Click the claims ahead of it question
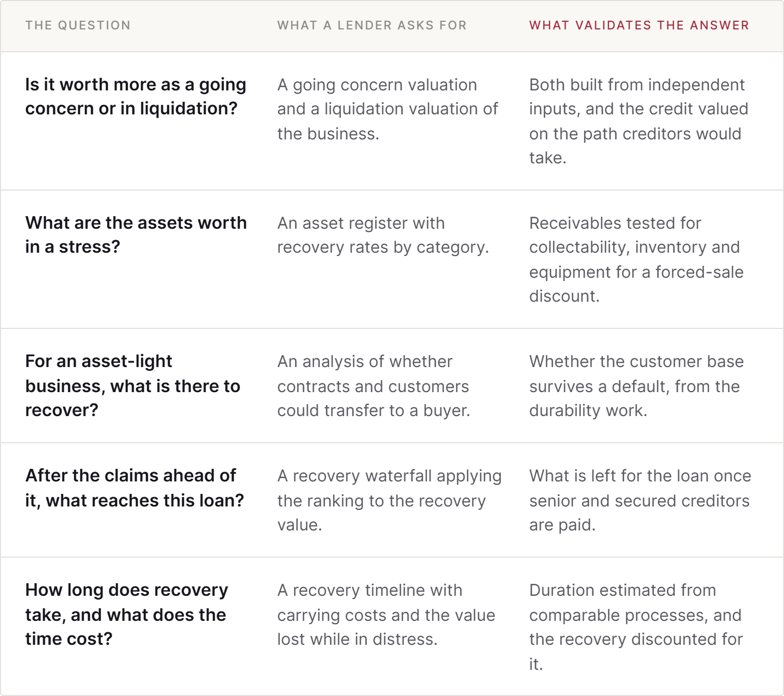The image size is (784, 696). pyautogui.click(x=134, y=487)
